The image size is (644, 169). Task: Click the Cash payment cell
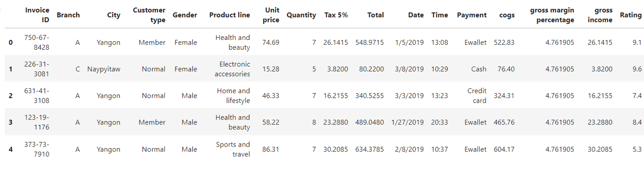coord(479,69)
